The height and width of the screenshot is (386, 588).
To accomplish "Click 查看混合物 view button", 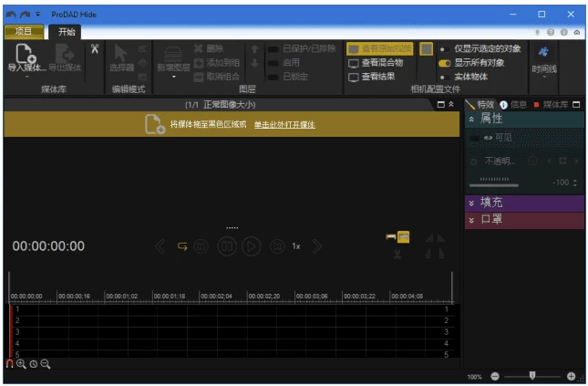I will pyautogui.click(x=376, y=63).
